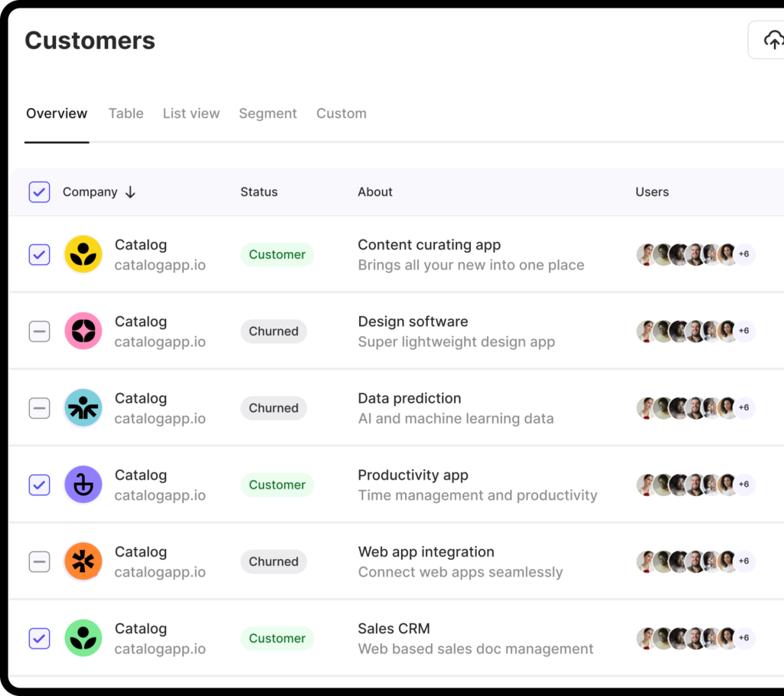Click the cloud upload icon near the top right

[774, 39]
